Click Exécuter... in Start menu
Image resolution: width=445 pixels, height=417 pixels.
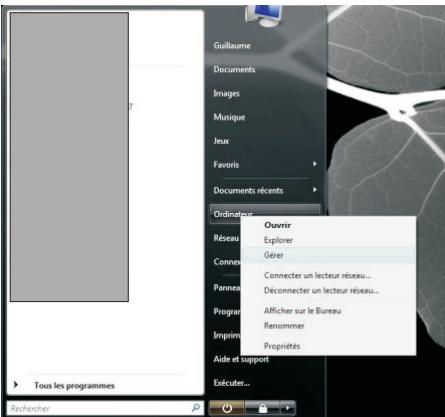232,383
